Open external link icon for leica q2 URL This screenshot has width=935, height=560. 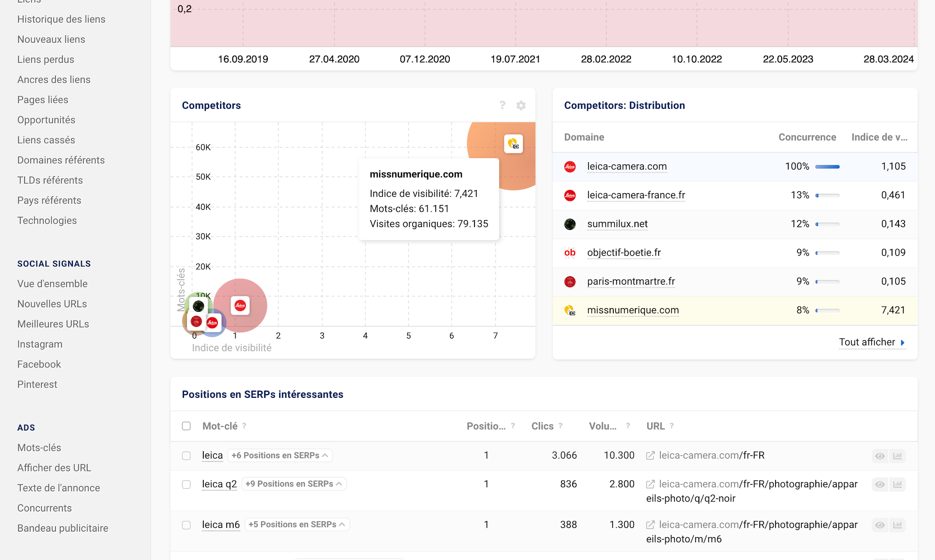pos(650,484)
